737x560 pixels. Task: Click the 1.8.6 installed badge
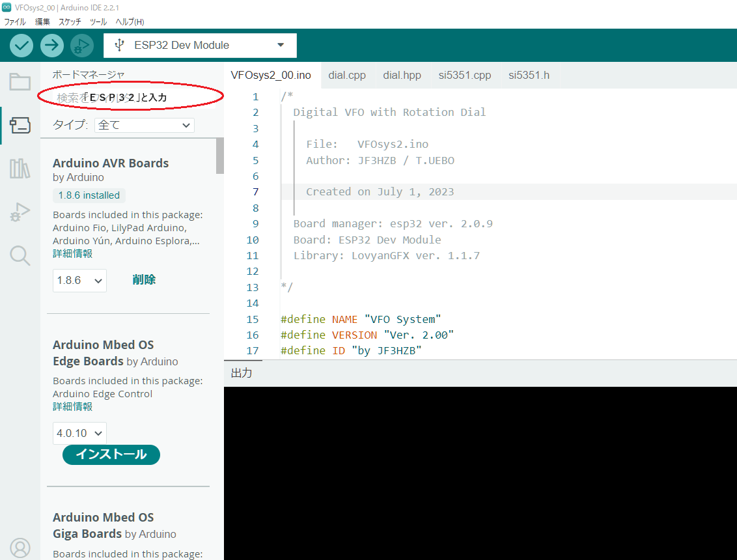click(x=89, y=195)
